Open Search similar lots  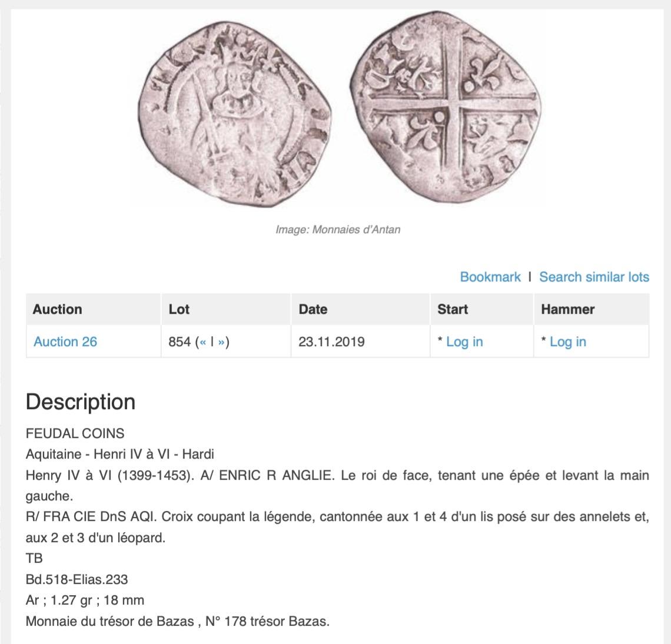(x=594, y=277)
